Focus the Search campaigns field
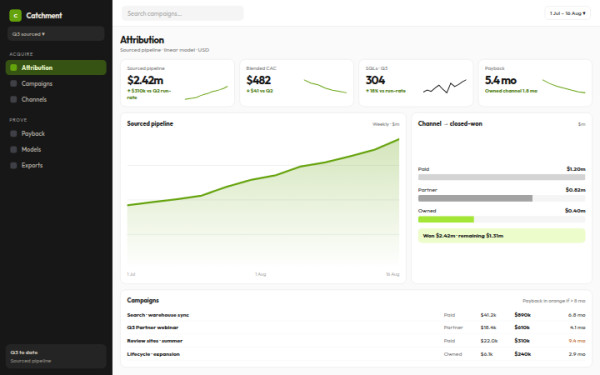Viewport: 600px width, 375px height. (183, 13)
